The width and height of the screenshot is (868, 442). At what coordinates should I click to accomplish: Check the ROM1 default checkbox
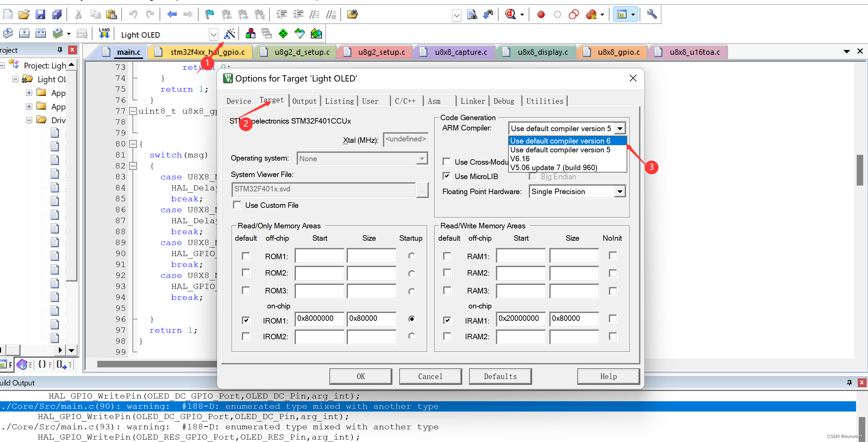click(x=246, y=256)
